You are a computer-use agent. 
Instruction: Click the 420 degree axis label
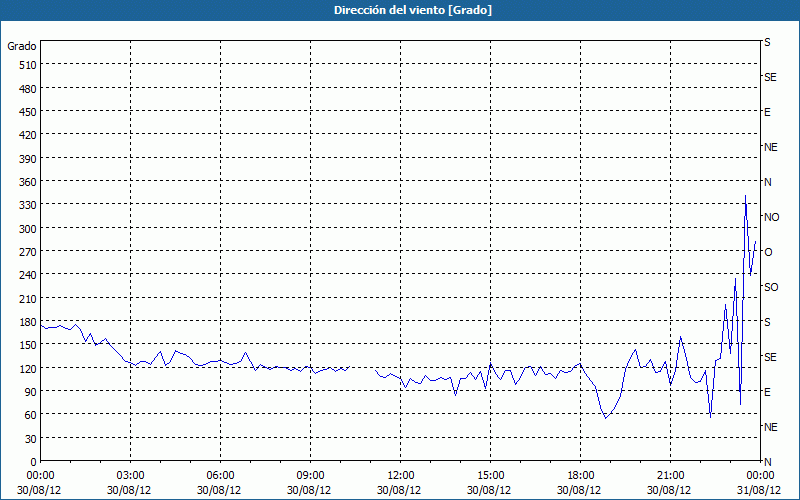coord(29,135)
